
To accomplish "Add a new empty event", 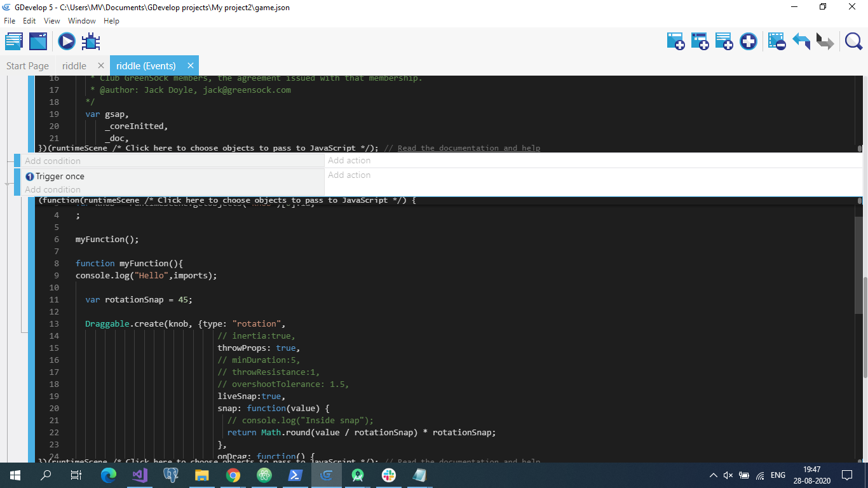I will [x=675, y=42].
